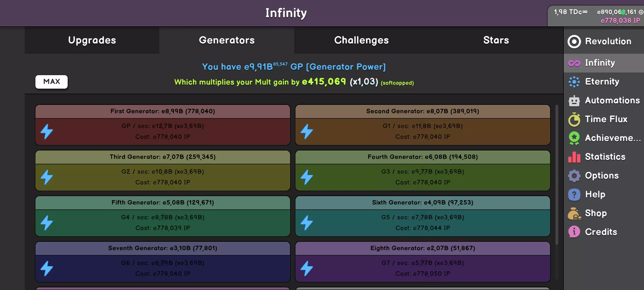Click the Seventh Generator lightning bolt icon

pyautogui.click(x=47, y=268)
